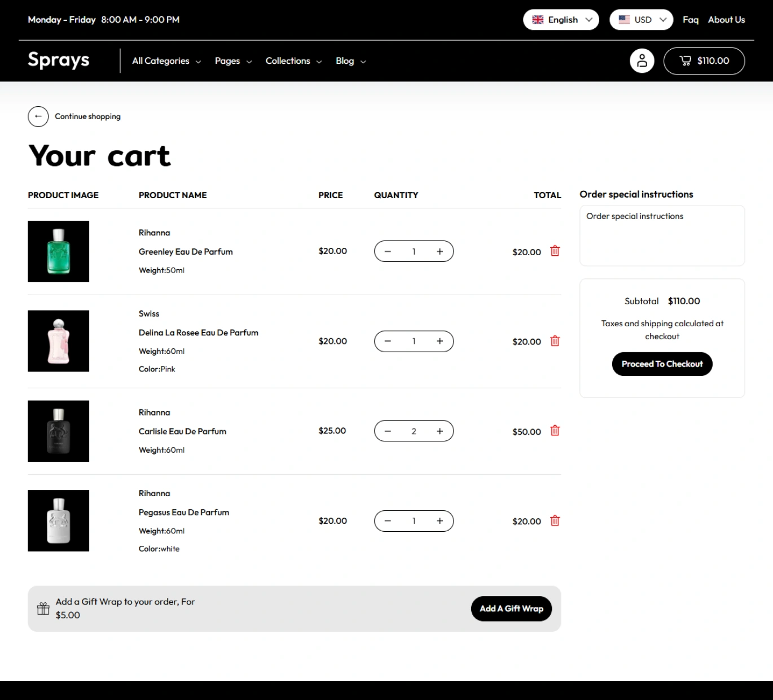This screenshot has height=700, width=773.
Task: Reduce Carlisle Eau De Parfum quantity
Action: coord(388,431)
